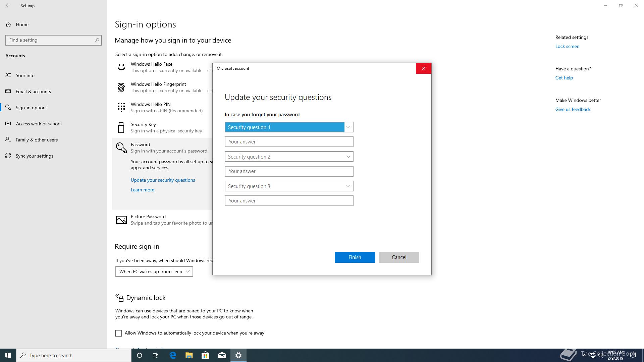
Task: Select the Email & accounts envelope icon
Action: click(8, 91)
